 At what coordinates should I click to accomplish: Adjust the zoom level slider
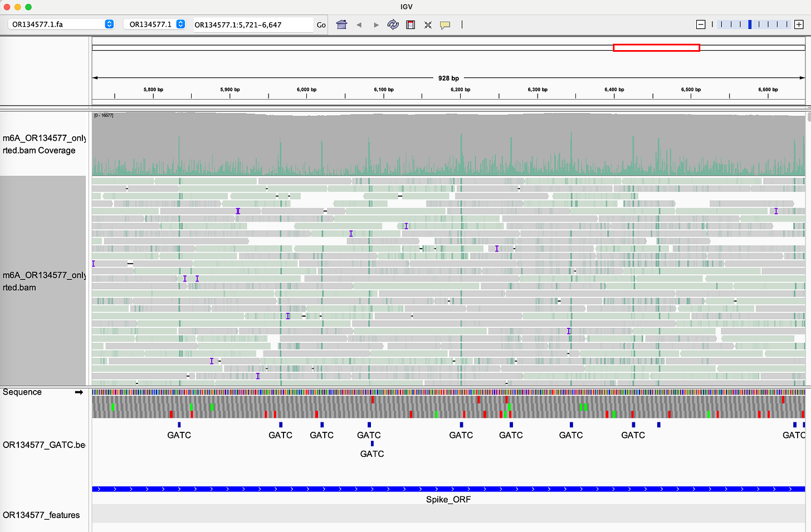tap(749, 24)
